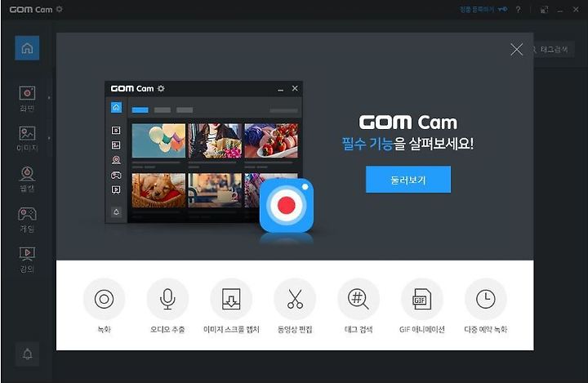Screen dimensions: 588x383
Task: Open the help question mark icon
Action: 519,9
